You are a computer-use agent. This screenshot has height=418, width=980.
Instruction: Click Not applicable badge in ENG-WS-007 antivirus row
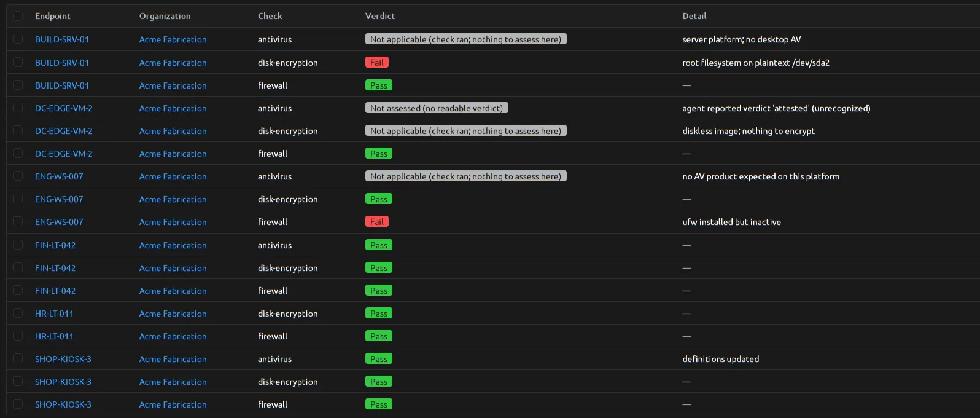point(466,176)
